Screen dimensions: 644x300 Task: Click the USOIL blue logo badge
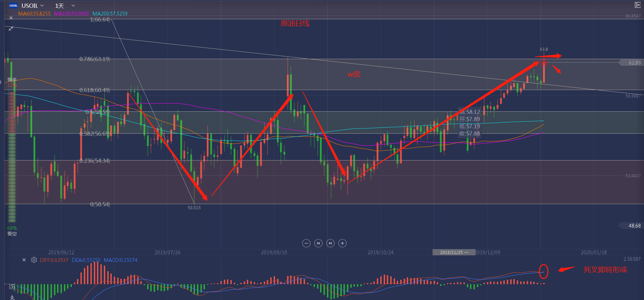pos(13,5)
